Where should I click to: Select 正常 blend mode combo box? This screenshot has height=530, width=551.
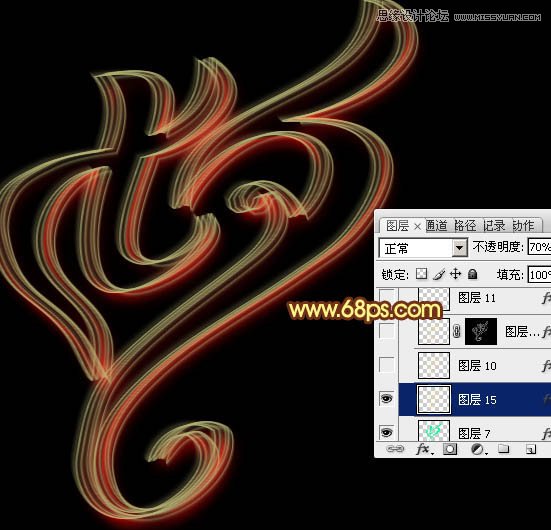pos(423,248)
